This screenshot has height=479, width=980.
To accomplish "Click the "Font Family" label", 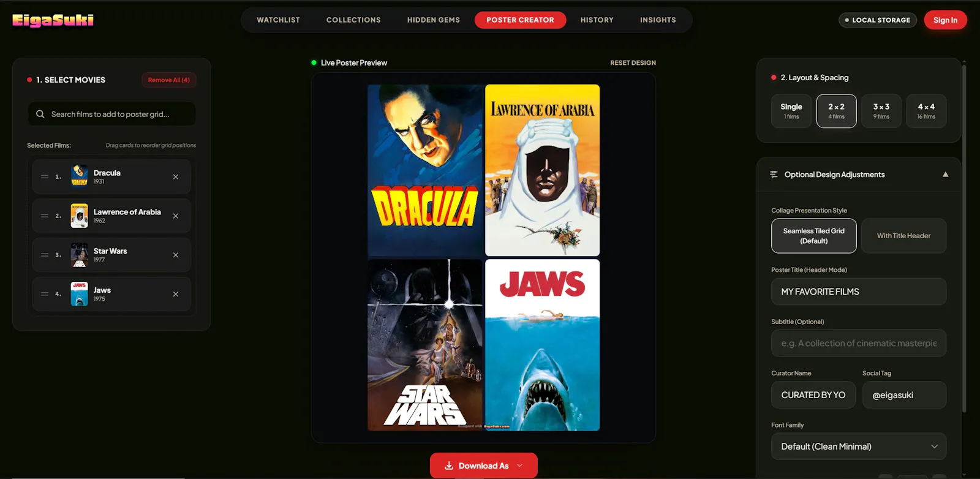I will tap(788, 425).
